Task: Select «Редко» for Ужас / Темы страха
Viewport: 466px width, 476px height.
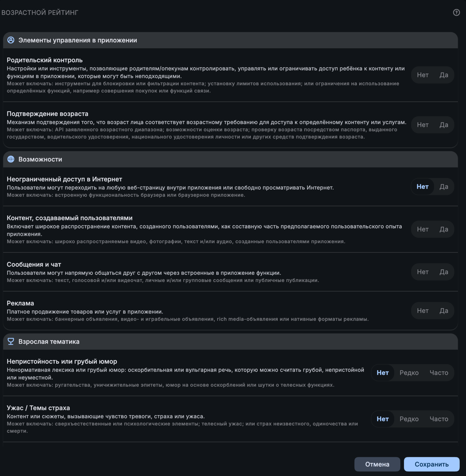Action: 409,419
